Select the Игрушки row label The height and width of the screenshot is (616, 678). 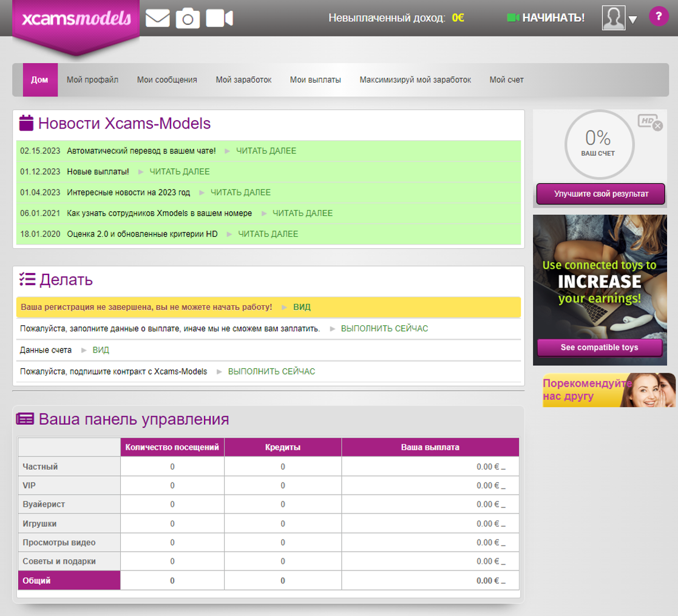pos(39,524)
